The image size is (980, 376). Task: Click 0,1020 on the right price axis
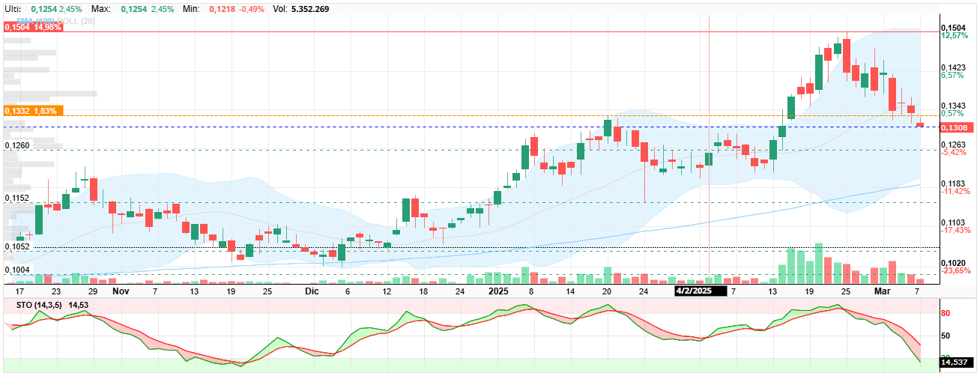pos(954,262)
